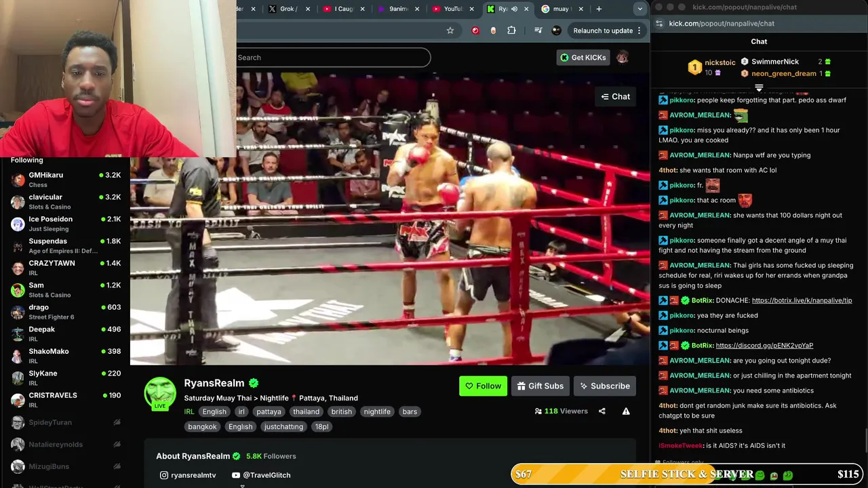Toggle the Chat panel over the video
The image size is (868, 488).
(616, 97)
